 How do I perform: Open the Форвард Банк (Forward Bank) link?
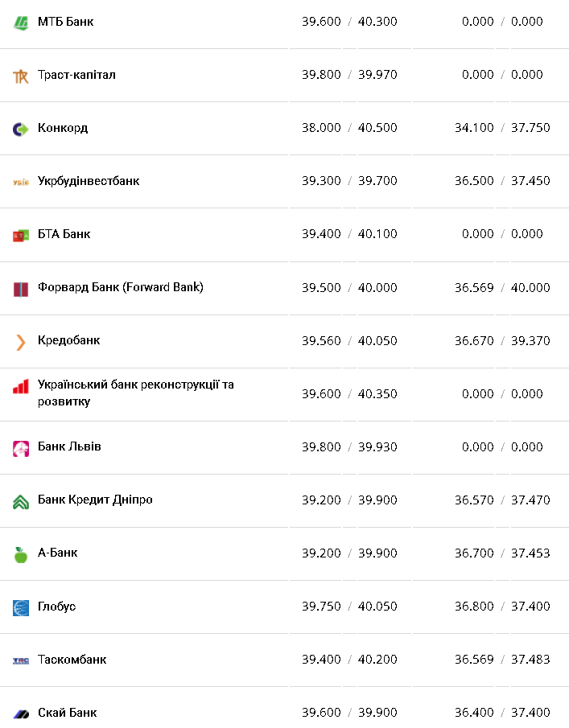tap(121, 287)
